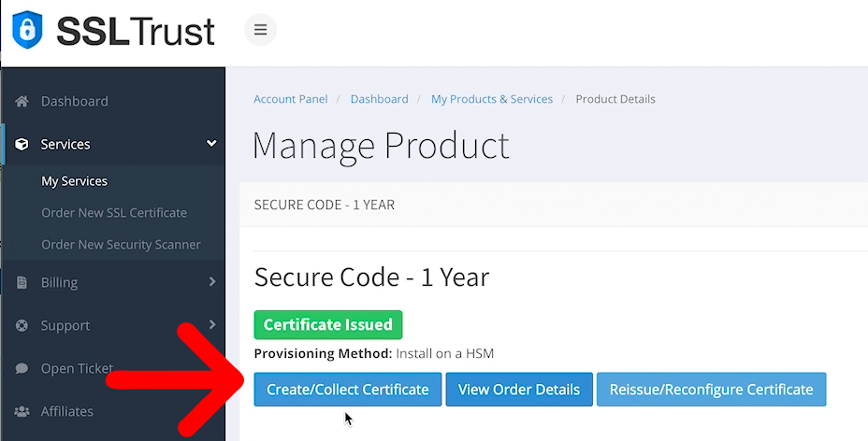The image size is (868, 441).
Task: Click the Support lifebuoy icon
Action: 22,325
